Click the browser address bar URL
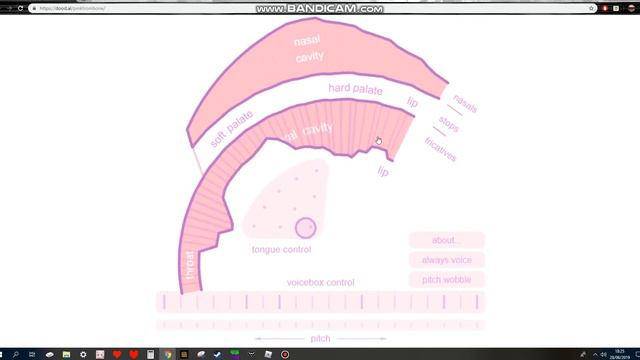Screen dimensions: 640x360 pyautogui.click(x=72, y=8)
